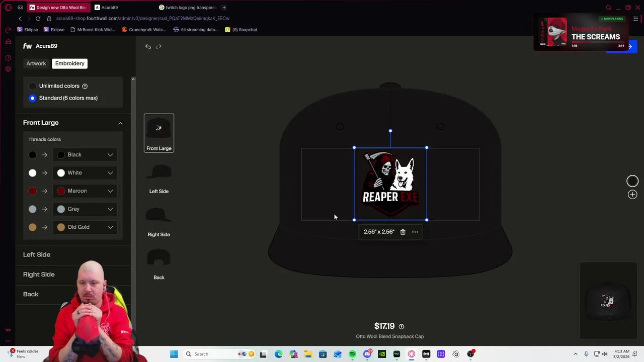
Task: Click the source maroon color swatch
Action: point(33,191)
